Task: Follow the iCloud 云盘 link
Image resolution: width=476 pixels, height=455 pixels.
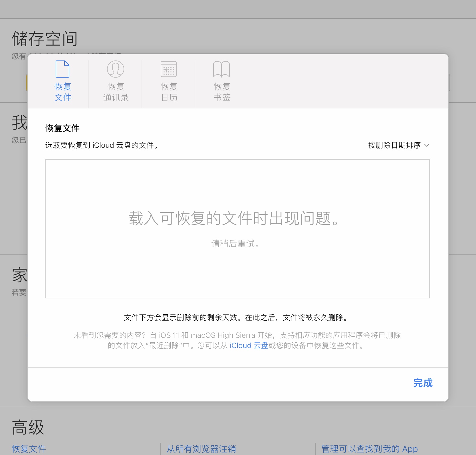Action: (249, 345)
